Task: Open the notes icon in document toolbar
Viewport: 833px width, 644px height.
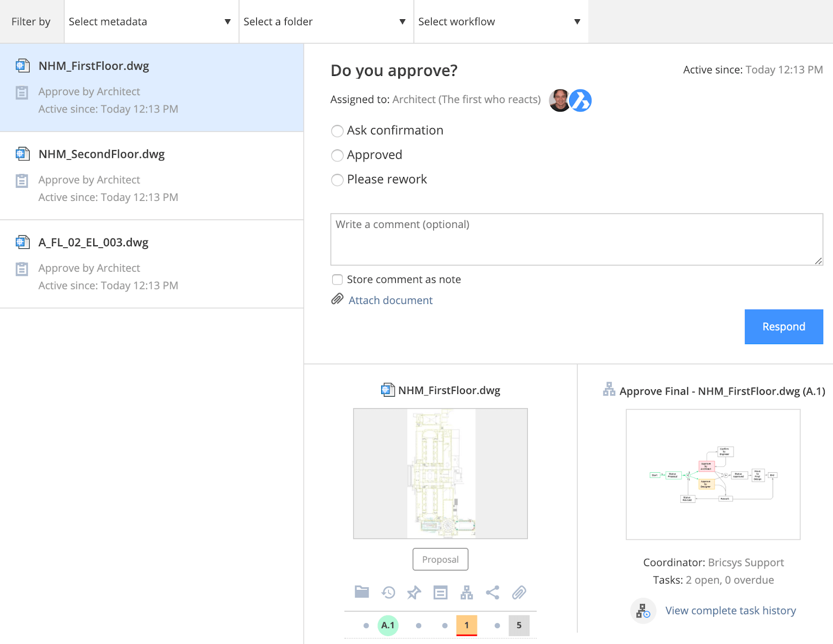Action: coord(440,592)
